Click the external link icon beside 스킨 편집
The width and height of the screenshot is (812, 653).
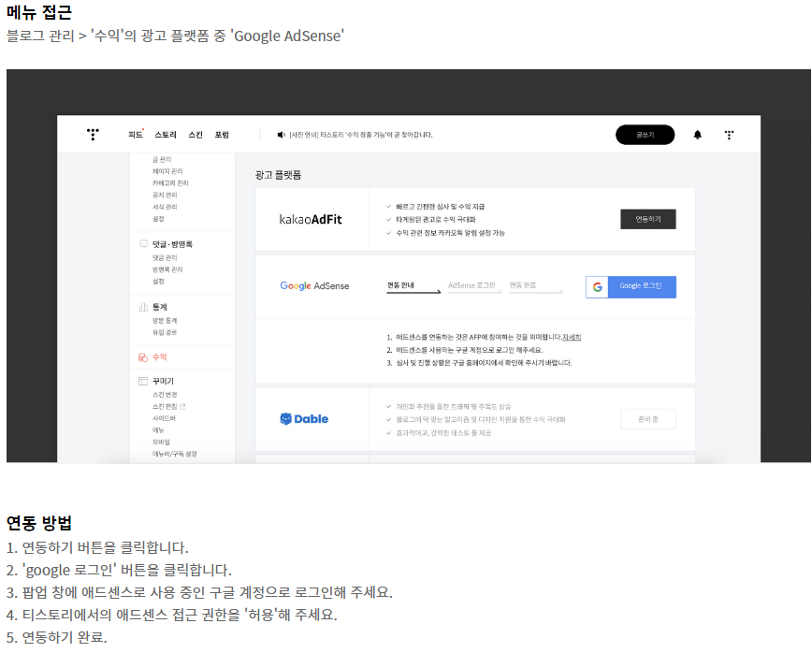[182, 407]
